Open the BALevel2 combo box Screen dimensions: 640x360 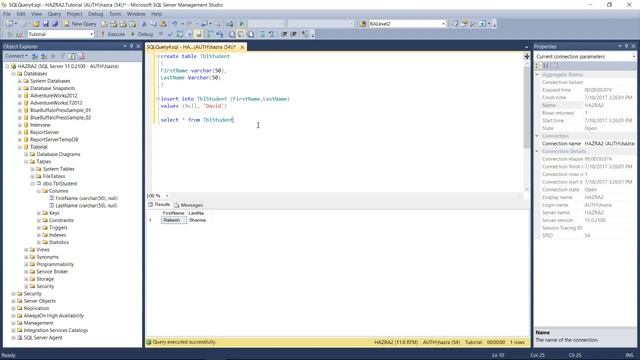[x=407, y=24]
